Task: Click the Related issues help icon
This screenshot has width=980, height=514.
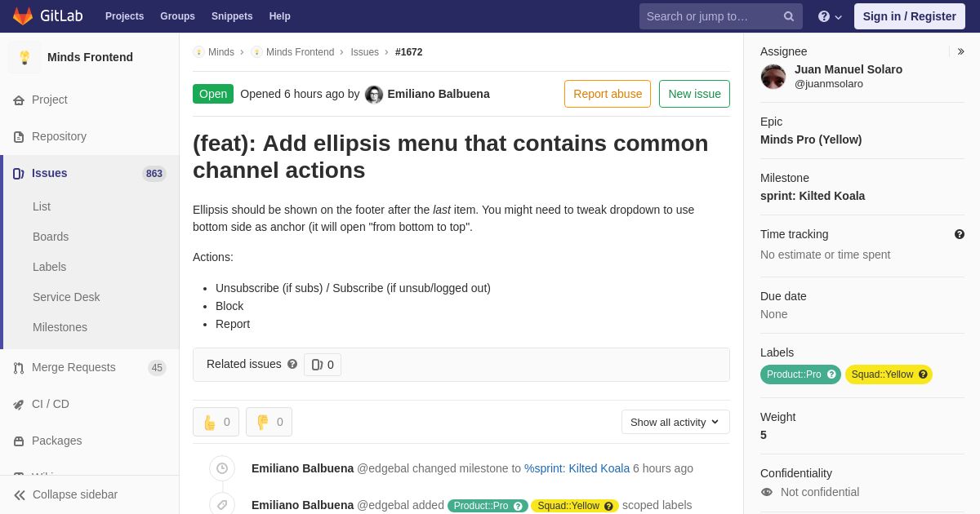Action: pos(292,364)
